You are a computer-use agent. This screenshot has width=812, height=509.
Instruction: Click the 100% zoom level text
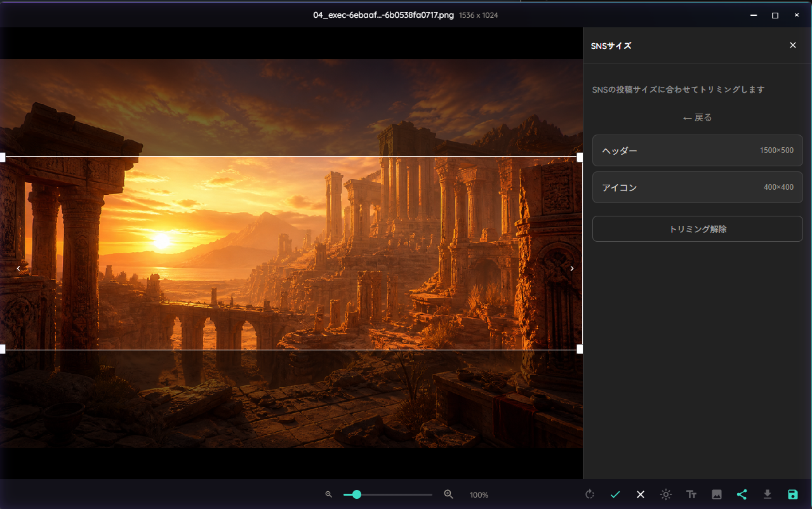coord(479,495)
